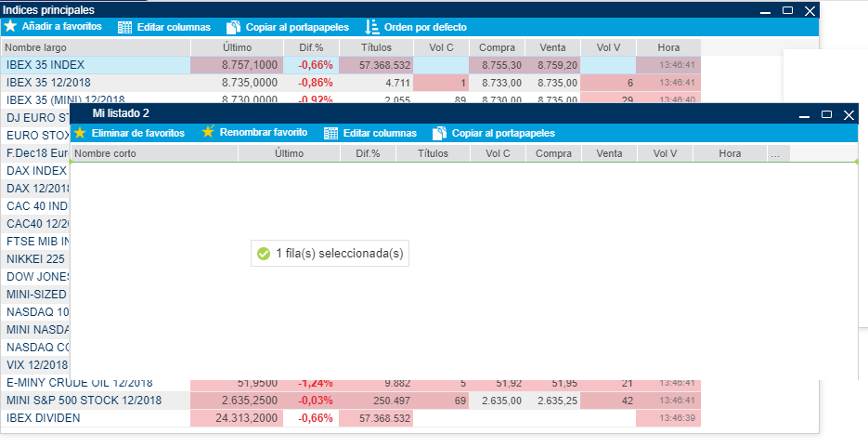Click Vol C header in Mi listado 2

coord(499,153)
